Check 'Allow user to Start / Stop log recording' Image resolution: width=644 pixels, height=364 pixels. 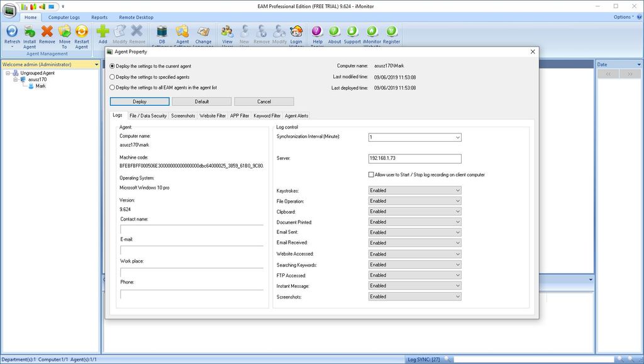(371, 174)
